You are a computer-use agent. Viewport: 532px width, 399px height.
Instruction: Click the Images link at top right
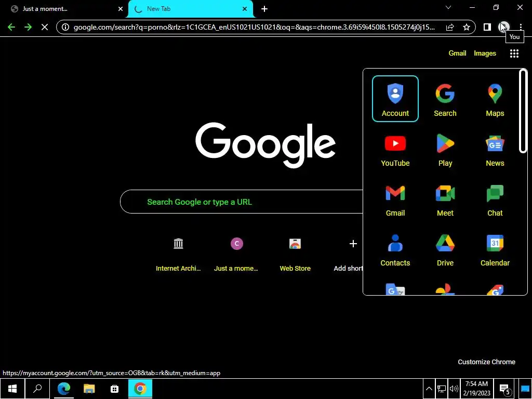tap(485, 54)
